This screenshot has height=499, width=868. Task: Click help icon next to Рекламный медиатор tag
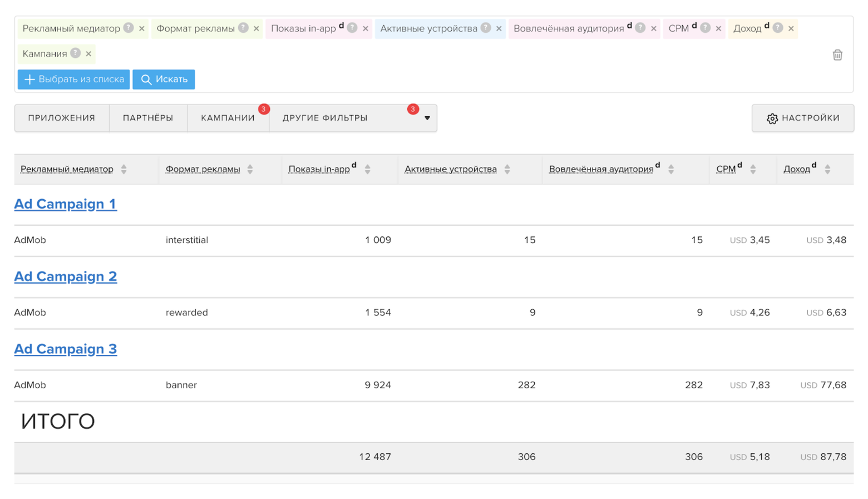[129, 28]
